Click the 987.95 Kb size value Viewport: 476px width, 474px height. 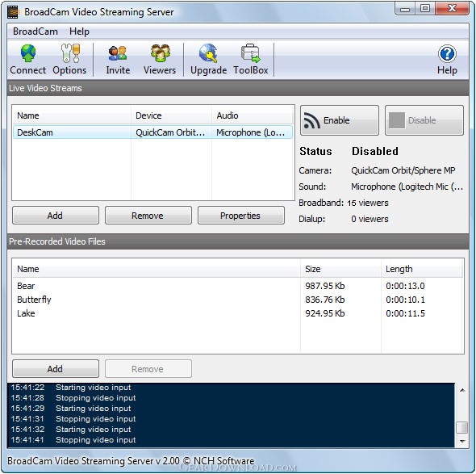[325, 286]
